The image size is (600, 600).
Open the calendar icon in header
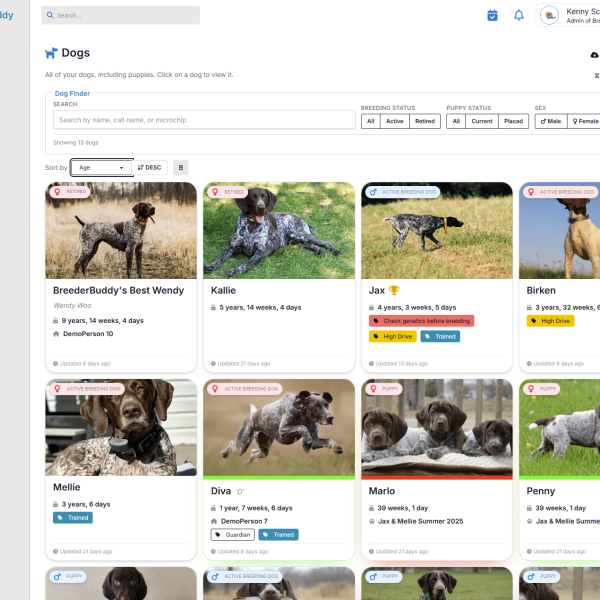coord(492,15)
